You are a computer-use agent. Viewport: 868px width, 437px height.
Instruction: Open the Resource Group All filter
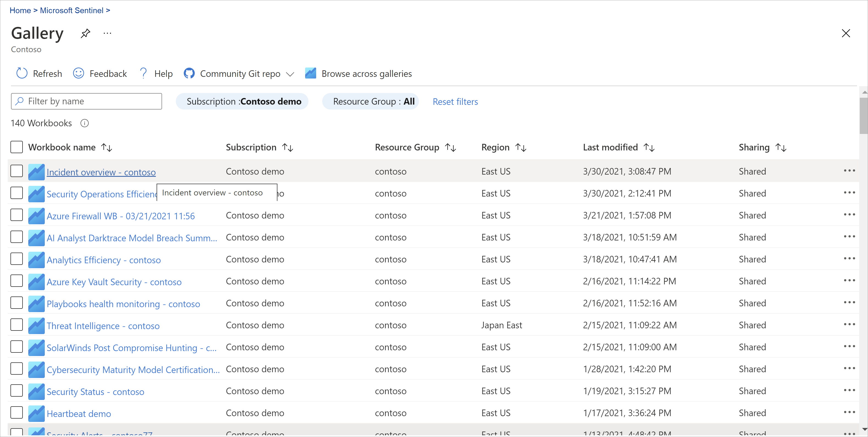370,101
